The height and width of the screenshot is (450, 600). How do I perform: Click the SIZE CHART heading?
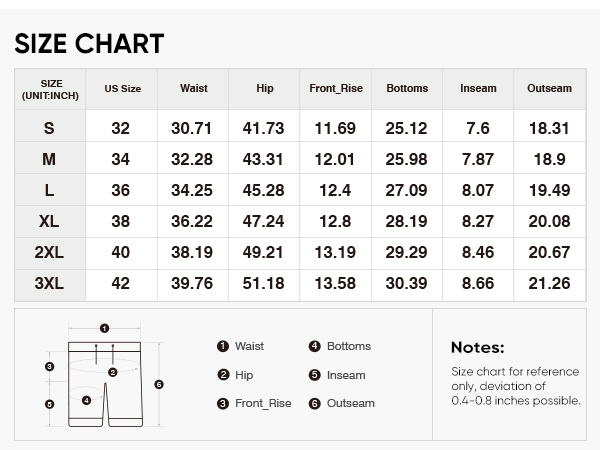coord(89,44)
